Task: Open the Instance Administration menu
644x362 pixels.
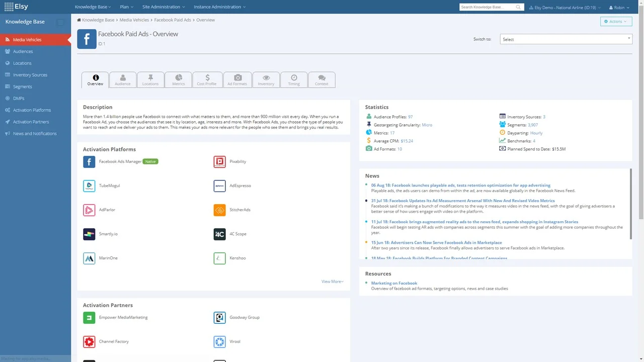Action: tap(219, 7)
